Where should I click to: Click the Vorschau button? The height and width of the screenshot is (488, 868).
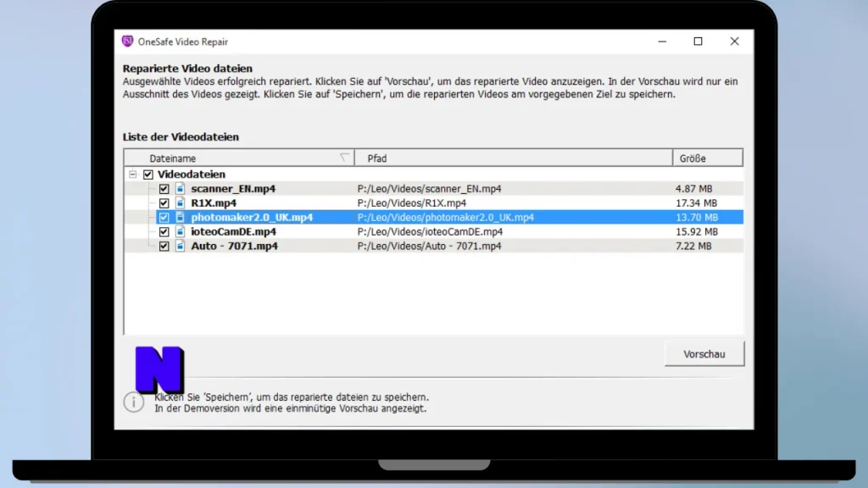(704, 354)
